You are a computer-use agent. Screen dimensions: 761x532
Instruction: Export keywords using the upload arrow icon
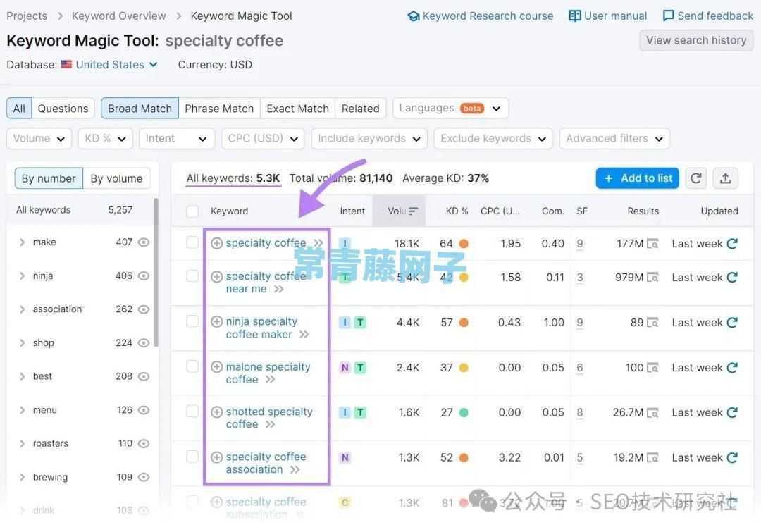coord(726,178)
